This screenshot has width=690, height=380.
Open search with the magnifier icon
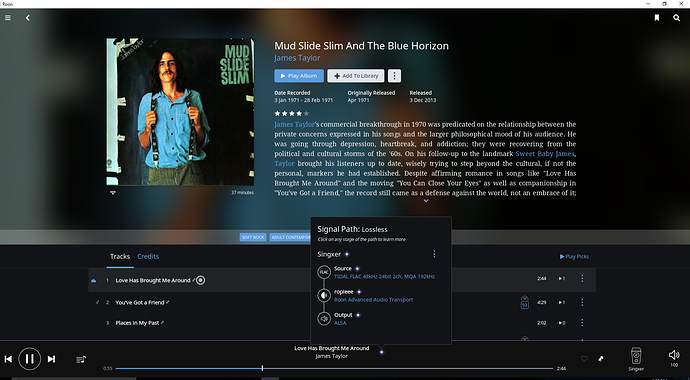point(676,18)
